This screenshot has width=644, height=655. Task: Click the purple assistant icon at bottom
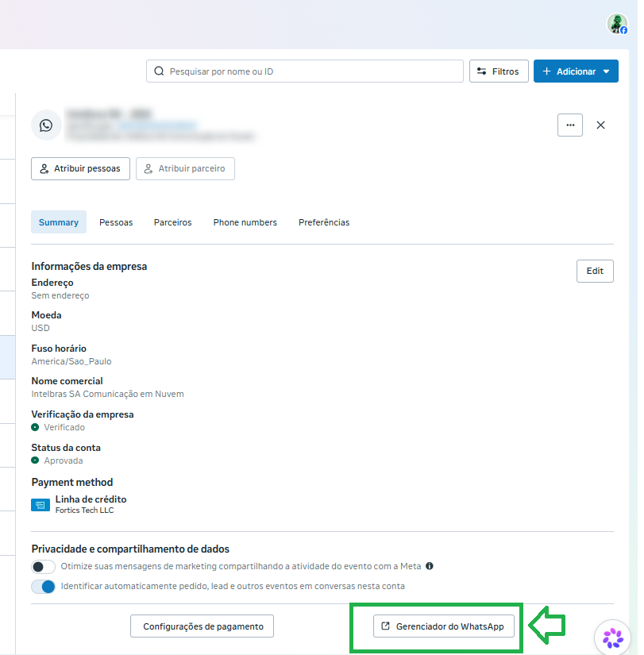click(613, 638)
